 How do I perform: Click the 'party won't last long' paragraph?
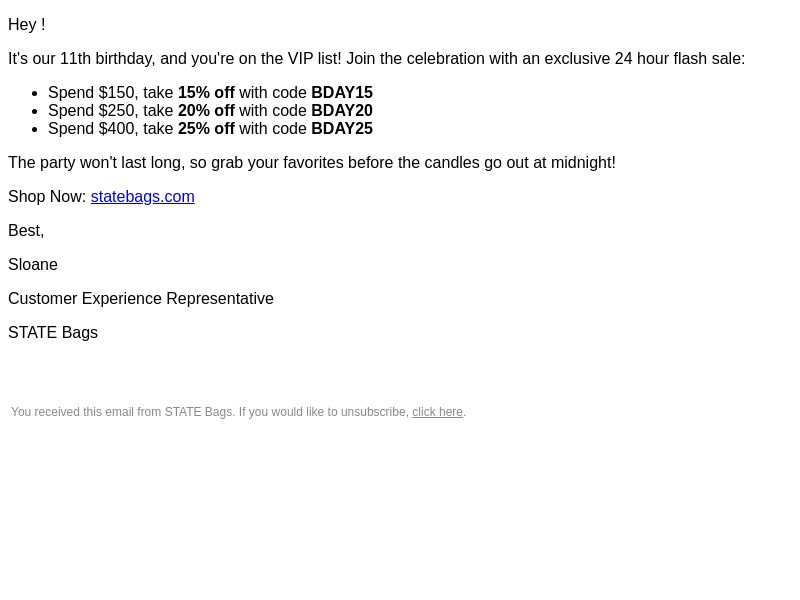pos(312,163)
